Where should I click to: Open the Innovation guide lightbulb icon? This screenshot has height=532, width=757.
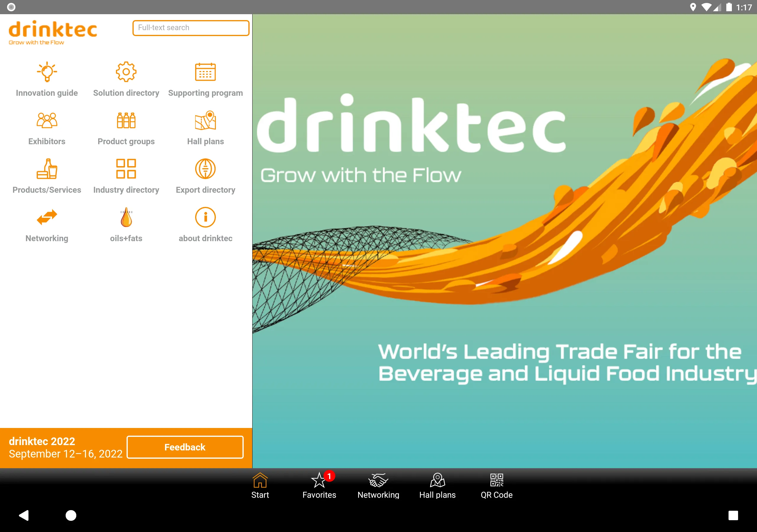[x=47, y=72]
